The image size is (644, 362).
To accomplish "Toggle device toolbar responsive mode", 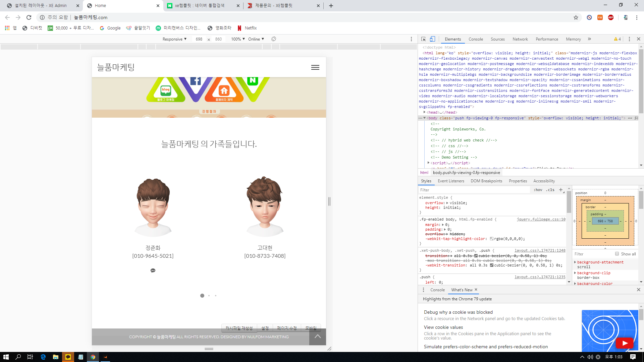I will tap(433, 39).
